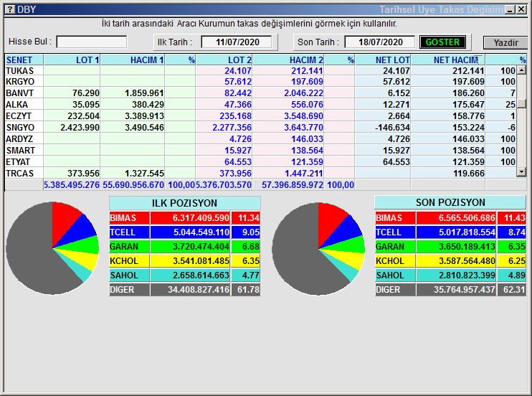Click the LOT 1 column header
This screenshot has height=396, width=532.
click(72, 60)
